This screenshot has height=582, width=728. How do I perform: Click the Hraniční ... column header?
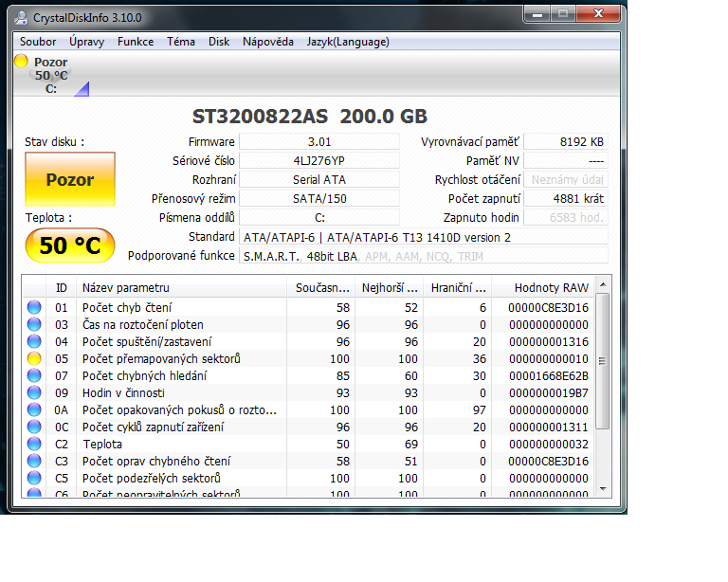tap(457, 288)
